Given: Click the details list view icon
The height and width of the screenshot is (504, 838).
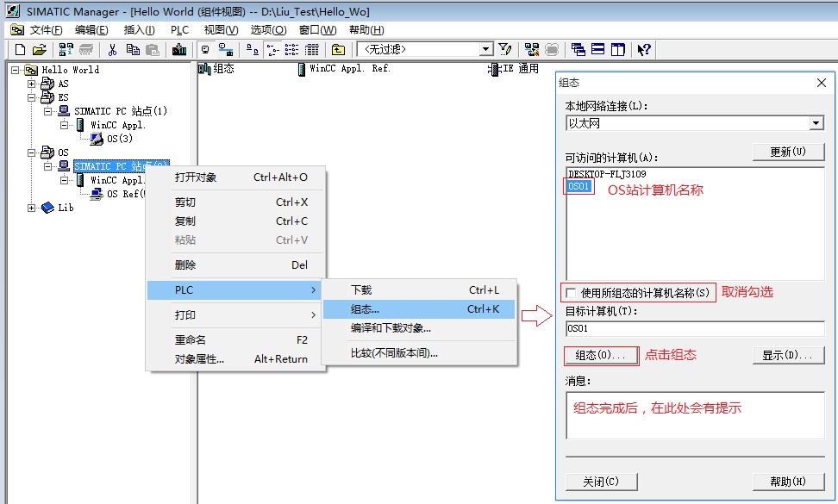Looking at the screenshot, I should (x=311, y=50).
